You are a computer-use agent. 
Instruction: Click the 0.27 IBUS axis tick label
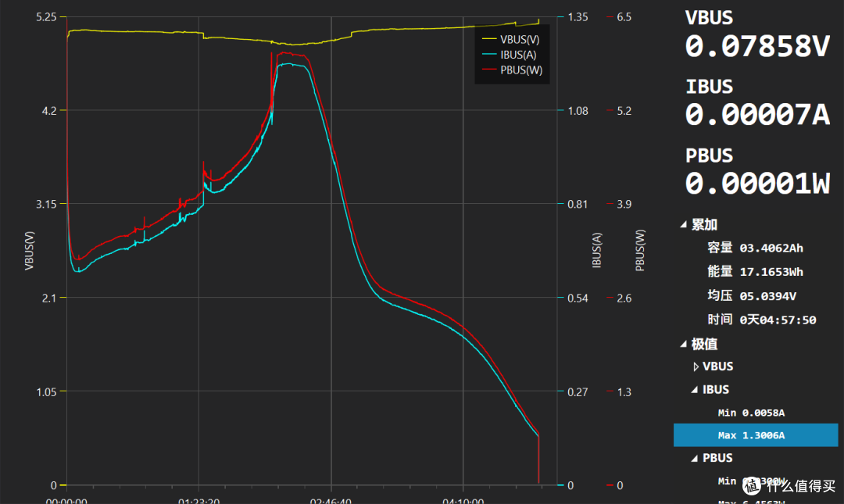pyautogui.click(x=578, y=392)
